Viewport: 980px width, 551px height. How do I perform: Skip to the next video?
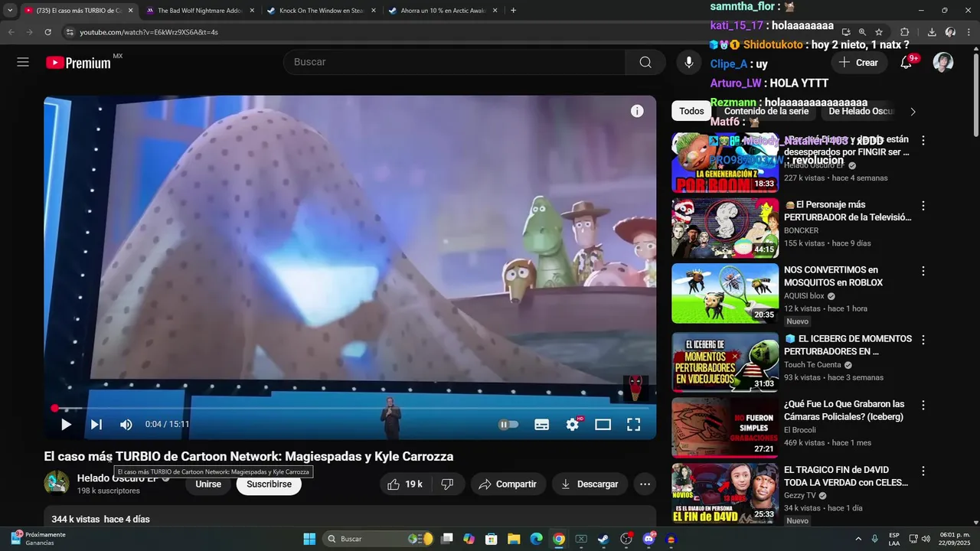(x=96, y=425)
